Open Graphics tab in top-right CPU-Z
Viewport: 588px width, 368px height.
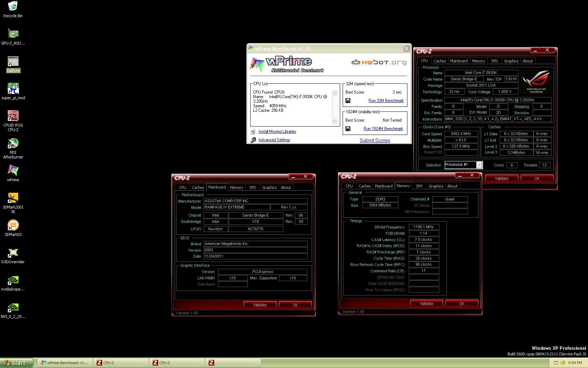511,61
